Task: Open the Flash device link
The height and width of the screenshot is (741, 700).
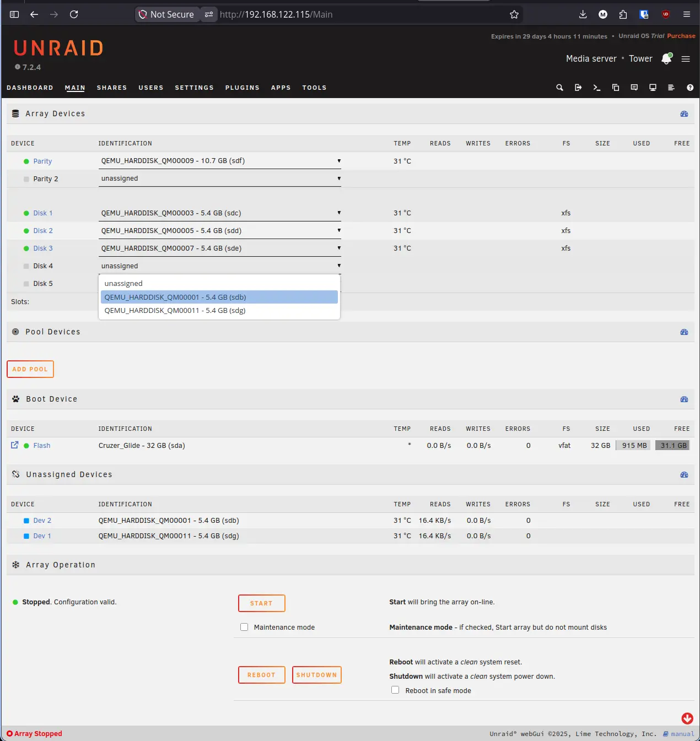Action: (42, 446)
